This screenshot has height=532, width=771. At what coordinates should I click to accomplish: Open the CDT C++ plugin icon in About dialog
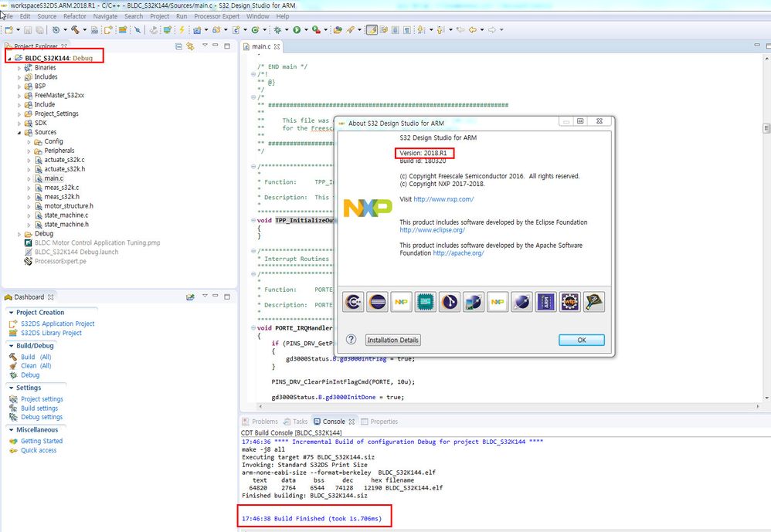353,302
